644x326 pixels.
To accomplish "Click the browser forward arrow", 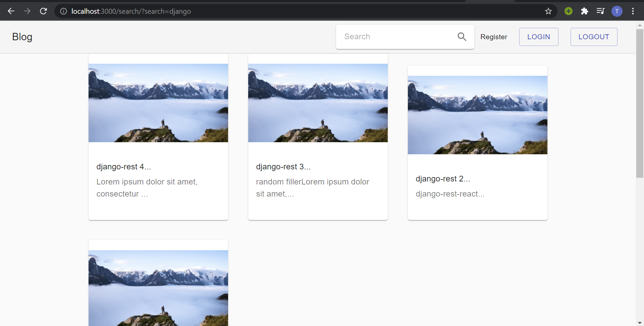I will coord(27,11).
